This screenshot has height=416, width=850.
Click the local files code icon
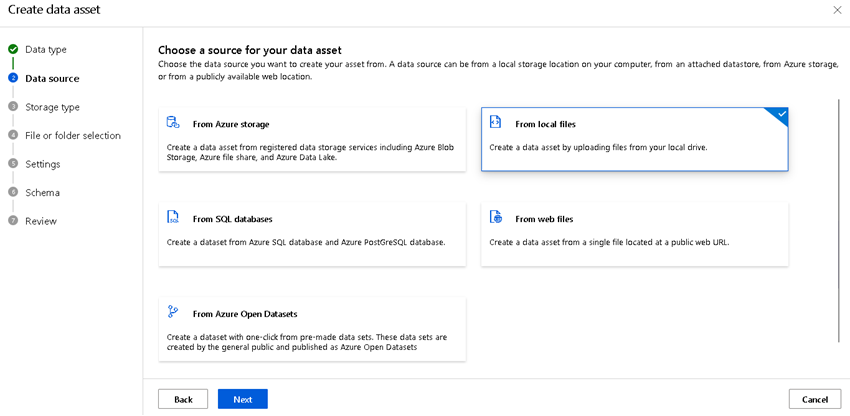coord(495,122)
